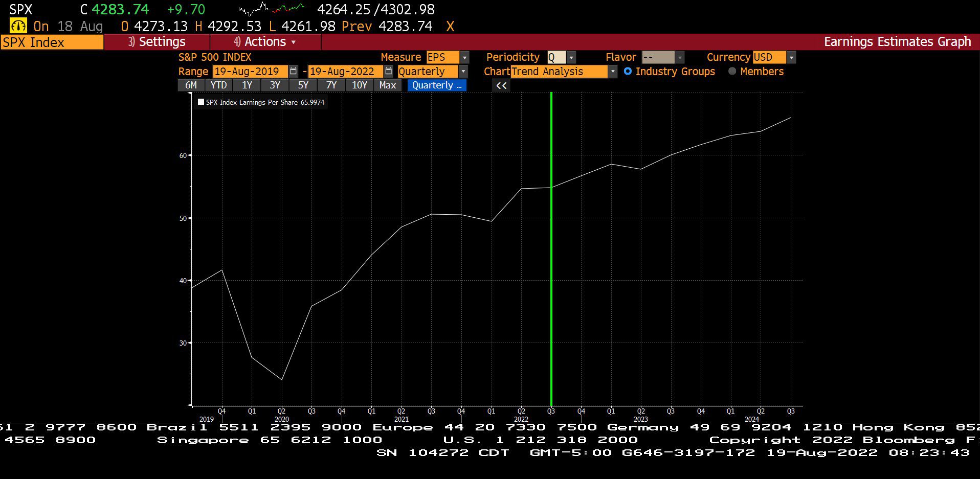Click the Measure EPS value field
This screenshot has width=980, height=479.
[443, 57]
